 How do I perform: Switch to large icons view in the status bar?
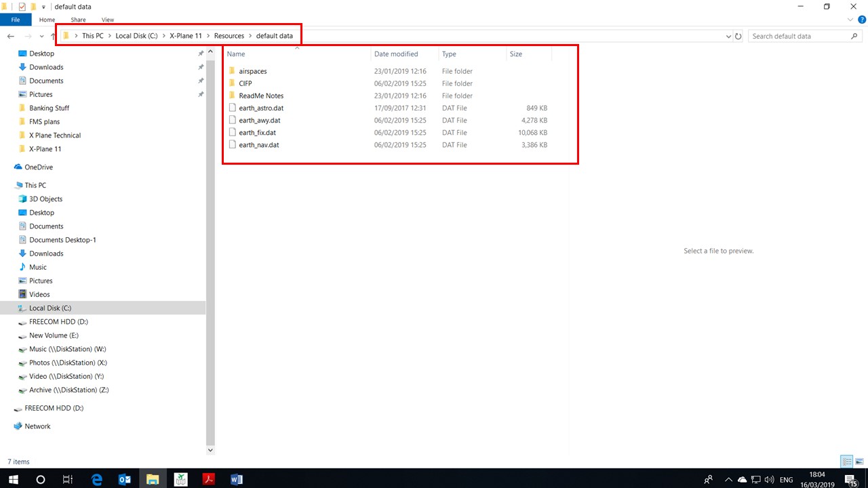coord(859,462)
